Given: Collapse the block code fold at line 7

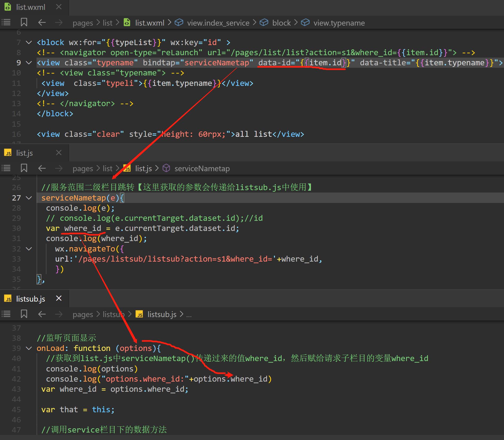Looking at the screenshot, I should 29,42.
